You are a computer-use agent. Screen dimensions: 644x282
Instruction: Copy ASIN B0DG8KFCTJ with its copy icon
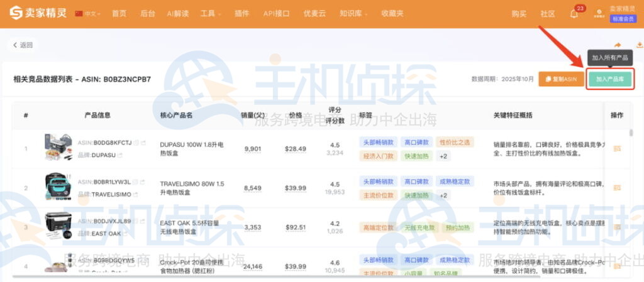pyautogui.click(x=136, y=143)
